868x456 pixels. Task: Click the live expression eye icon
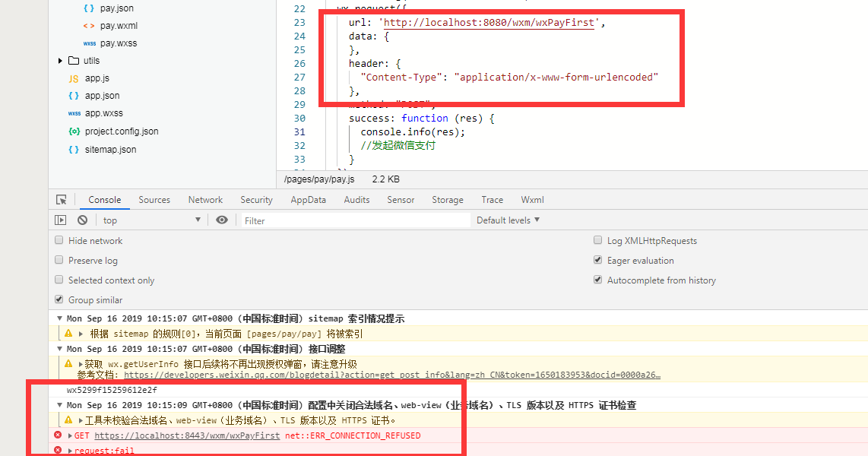pyautogui.click(x=222, y=220)
